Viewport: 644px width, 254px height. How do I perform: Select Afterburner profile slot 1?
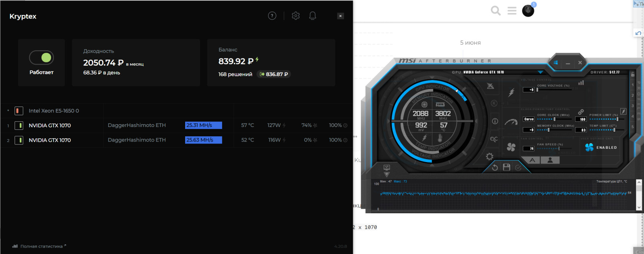click(633, 85)
